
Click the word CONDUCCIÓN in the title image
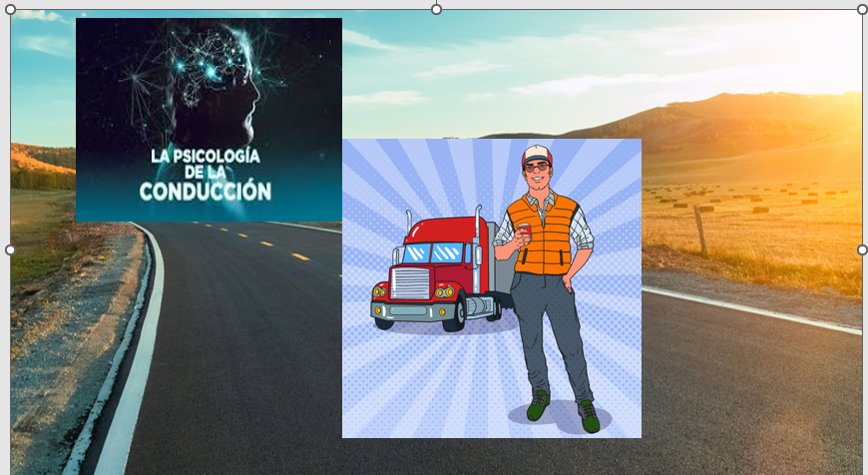click(x=205, y=191)
